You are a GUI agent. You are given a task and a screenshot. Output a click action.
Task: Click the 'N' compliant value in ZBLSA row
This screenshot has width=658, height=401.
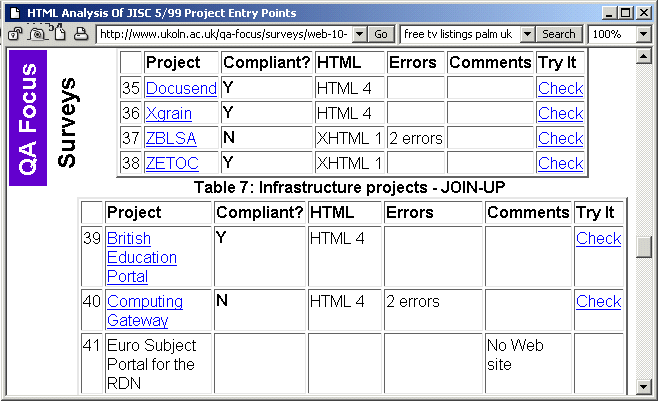tap(229, 137)
